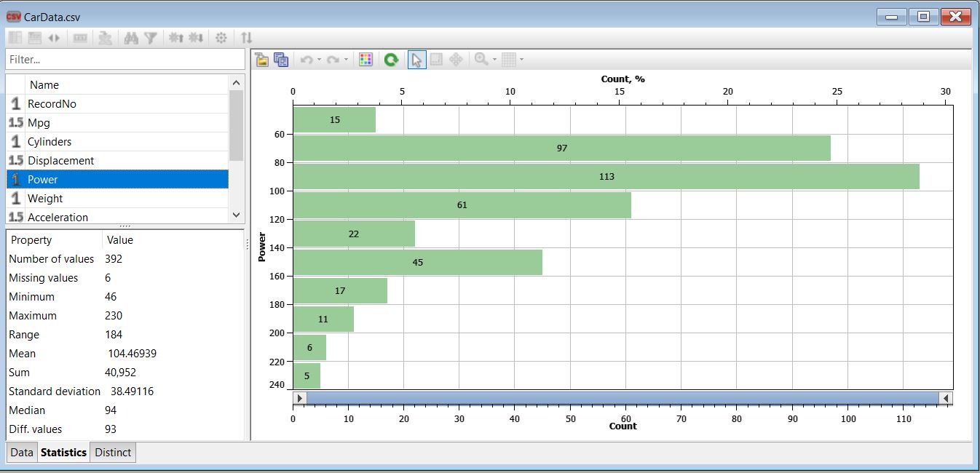The height and width of the screenshot is (473, 980).
Task: Activate the Filter funnel icon
Action: (x=151, y=39)
